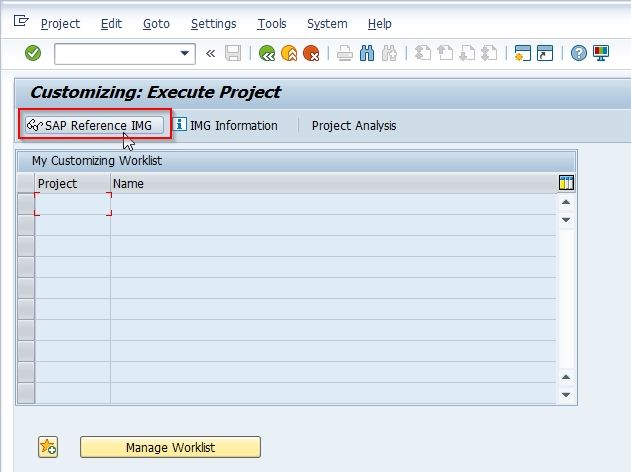
Task: Click the red Cancel icon
Action: [311, 53]
